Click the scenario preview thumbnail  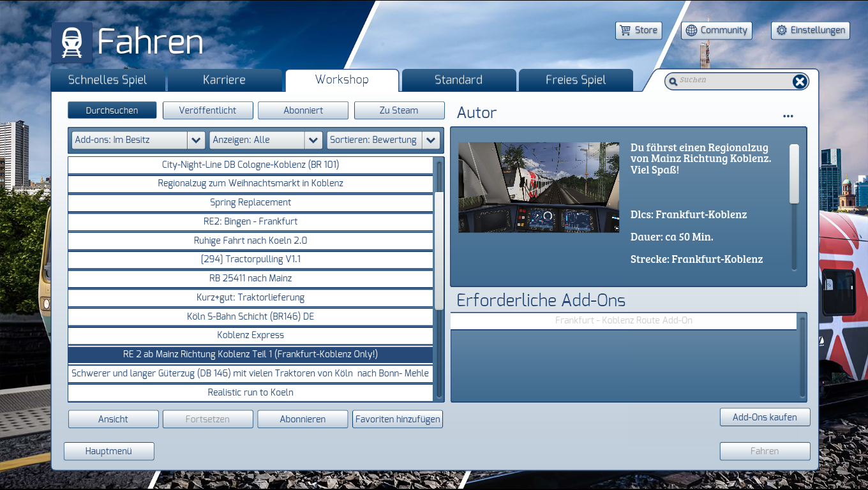538,188
